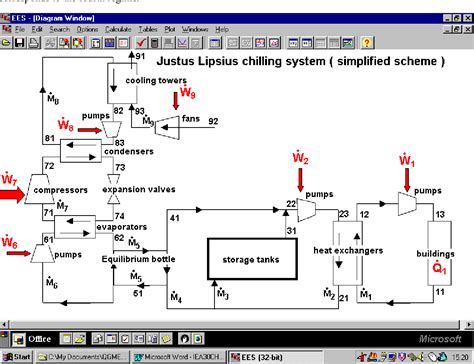
Task: Click the colorful plot window icon before Help
Action: [x=347, y=43]
